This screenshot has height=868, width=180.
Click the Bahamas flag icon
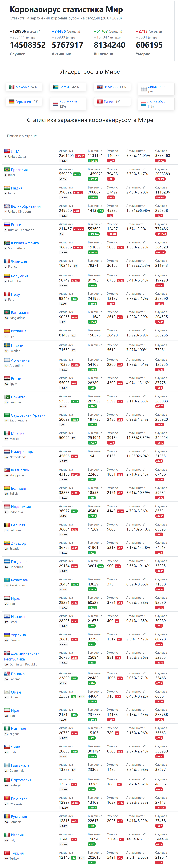(56, 87)
